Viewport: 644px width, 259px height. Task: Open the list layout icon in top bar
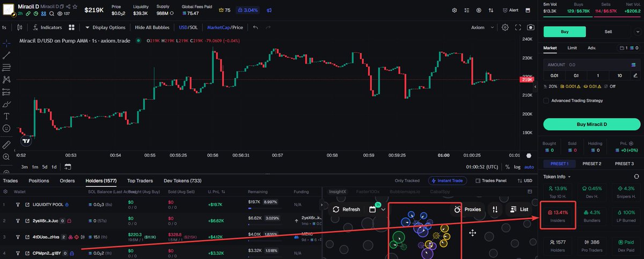click(x=466, y=10)
